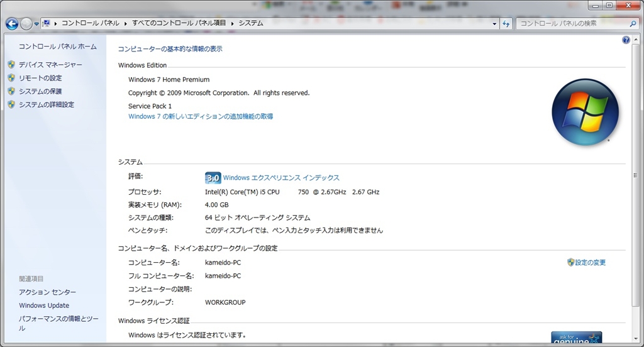Click Windows はライセンス認証されています text
This screenshot has width=644, height=347.
click(187, 335)
